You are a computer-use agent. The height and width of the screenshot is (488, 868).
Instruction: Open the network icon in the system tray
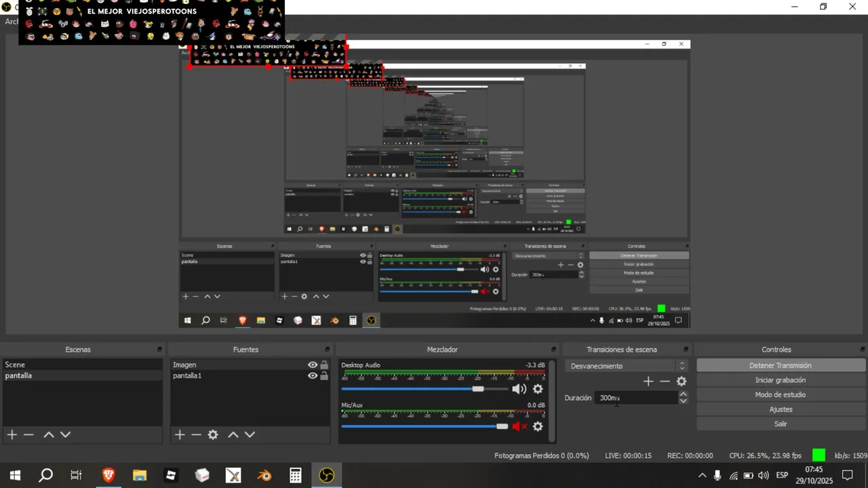pos(733,475)
